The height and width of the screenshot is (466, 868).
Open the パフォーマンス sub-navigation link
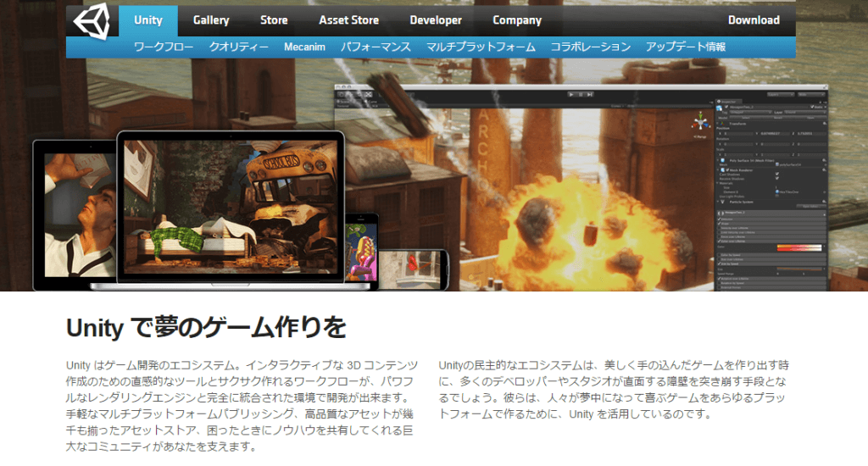pos(376,47)
